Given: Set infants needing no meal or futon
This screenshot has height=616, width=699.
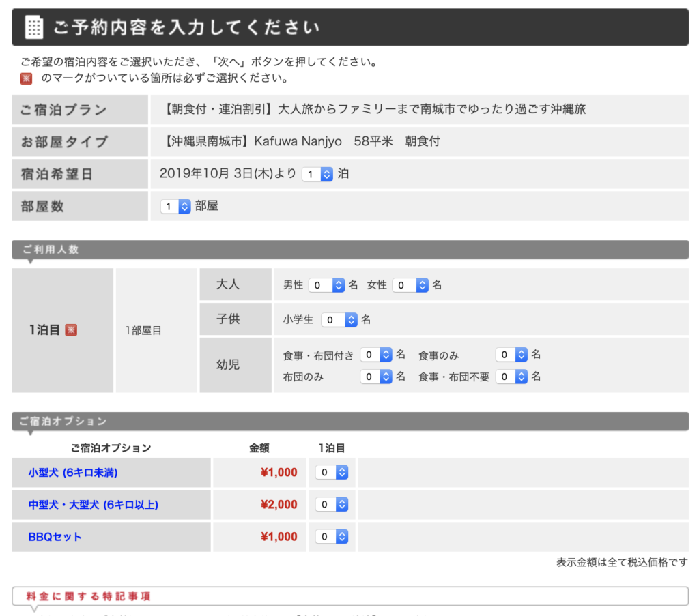Looking at the screenshot, I should [512, 377].
